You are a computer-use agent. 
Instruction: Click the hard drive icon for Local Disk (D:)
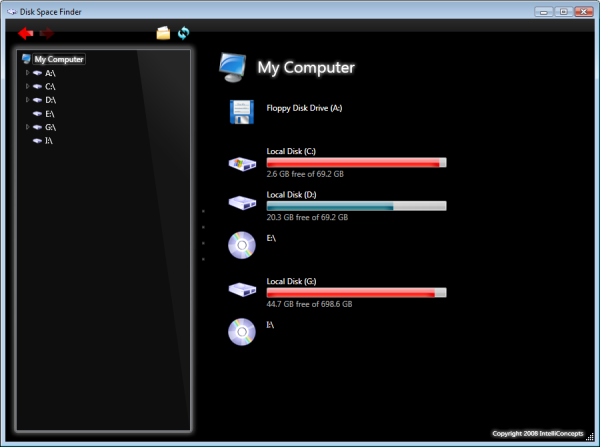pyautogui.click(x=242, y=203)
